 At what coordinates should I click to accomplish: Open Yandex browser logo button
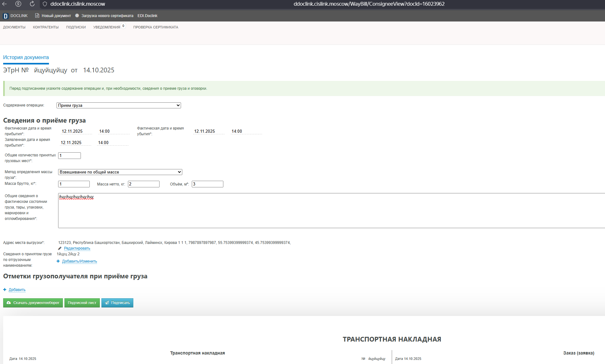coord(18,4)
